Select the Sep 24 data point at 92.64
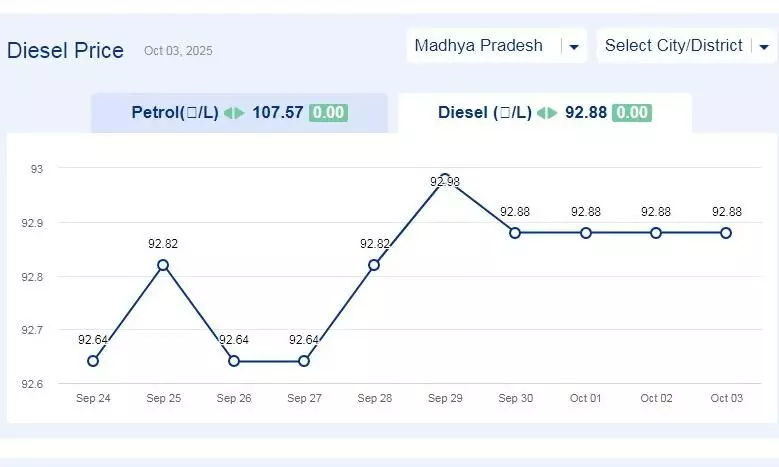The image size is (779, 467). [x=93, y=361]
